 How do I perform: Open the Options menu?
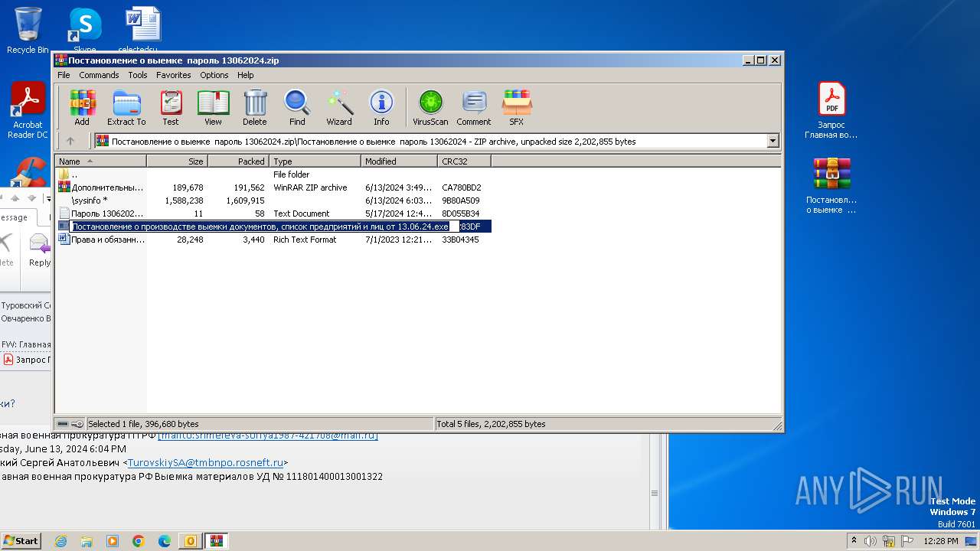pyautogui.click(x=214, y=75)
